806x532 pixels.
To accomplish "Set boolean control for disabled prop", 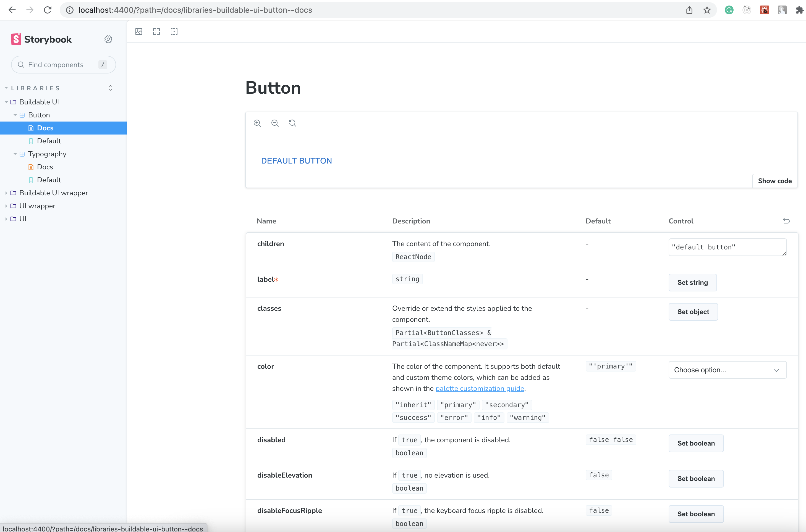I will [696, 443].
